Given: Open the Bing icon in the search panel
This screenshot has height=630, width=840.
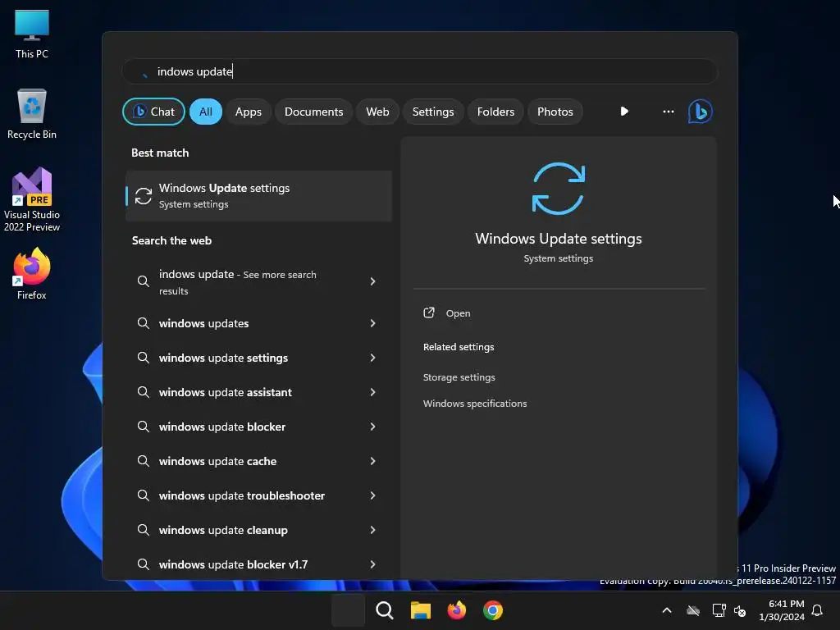Looking at the screenshot, I should [700, 112].
